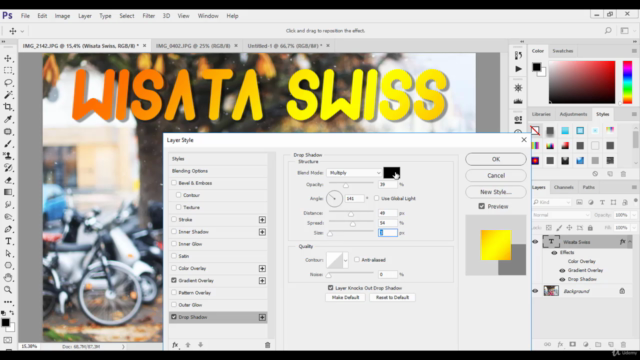Select the Gradient tool
640x360 pixels.
8,192
